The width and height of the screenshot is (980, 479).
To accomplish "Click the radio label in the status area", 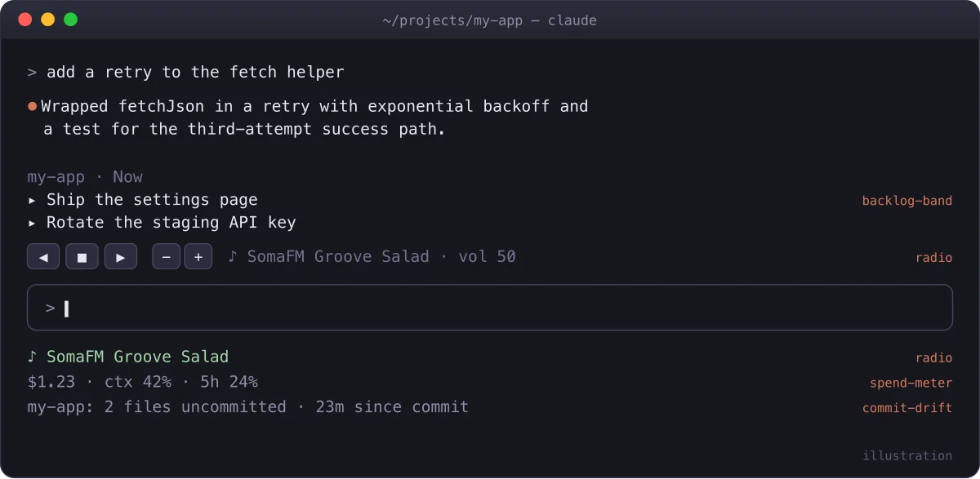I will pyautogui.click(x=934, y=357).
